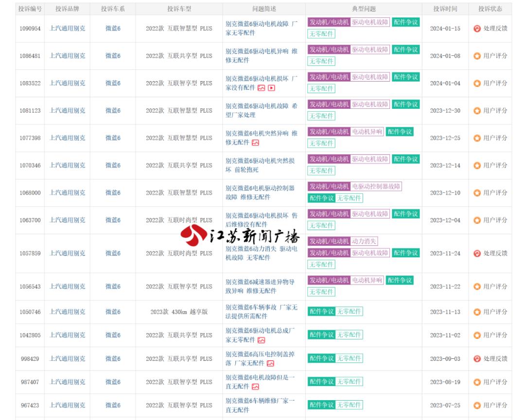The height and width of the screenshot is (420, 525).
Task: View the image attachment for complaint 1042805
Action: coord(262,340)
